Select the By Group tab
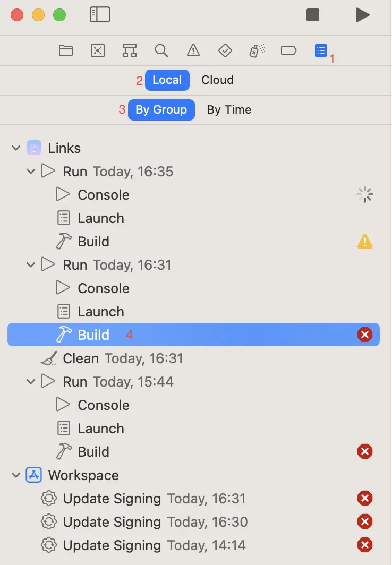This screenshot has height=565, width=392. click(161, 110)
